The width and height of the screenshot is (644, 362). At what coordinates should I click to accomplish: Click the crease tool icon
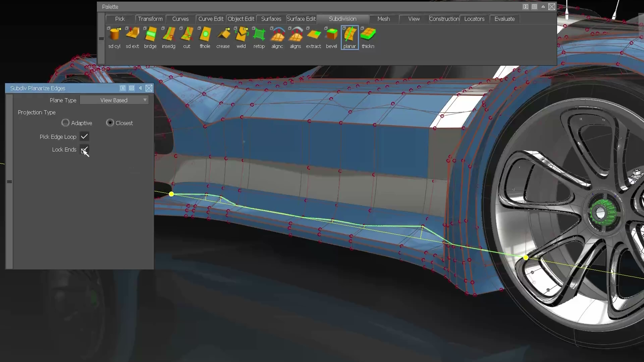(x=223, y=35)
